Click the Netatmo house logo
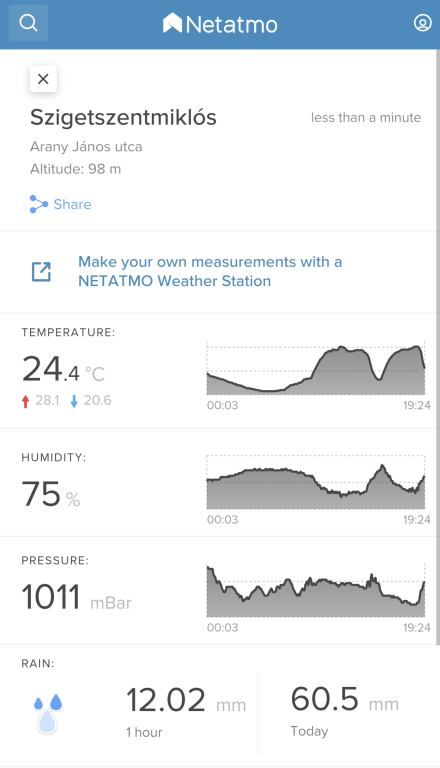Viewport: 440px width, 768px height. [172, 23]
